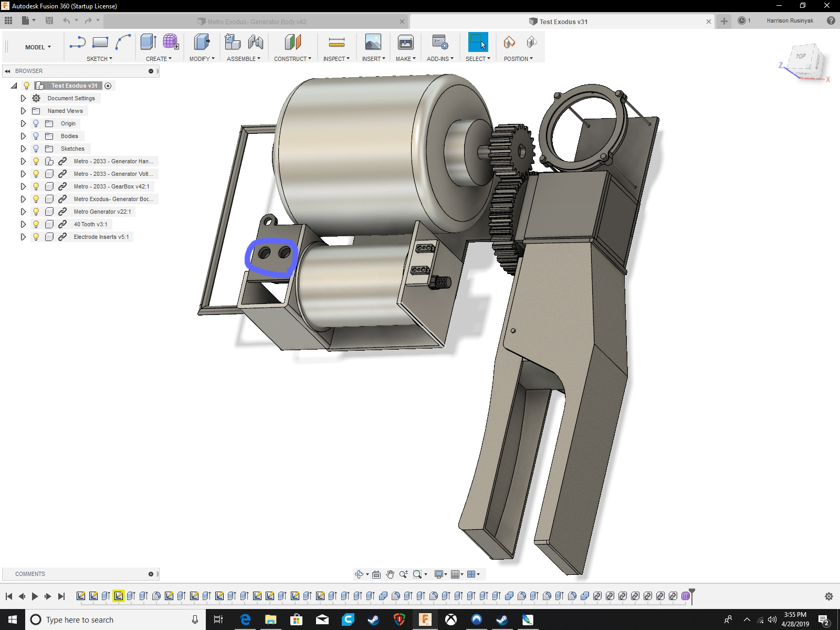Hide the Metro Generator v22:1 component

coord(36,212)
